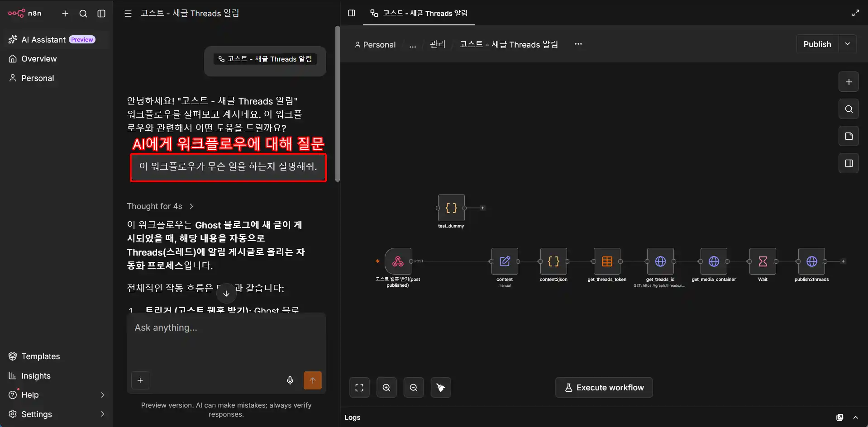Run Execute workflow button
This screenshot has width=868, height=427.
pyautogui.click(x=604, y=388)
